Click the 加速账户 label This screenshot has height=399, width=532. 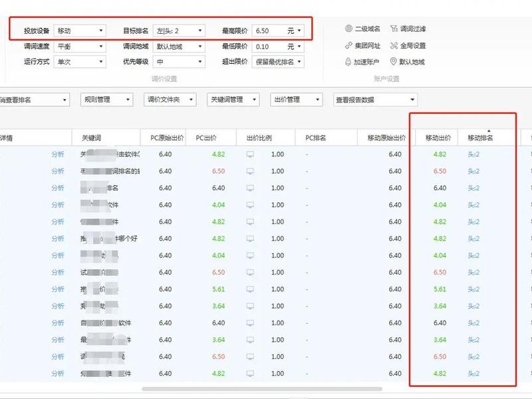[x=366, y=62]
